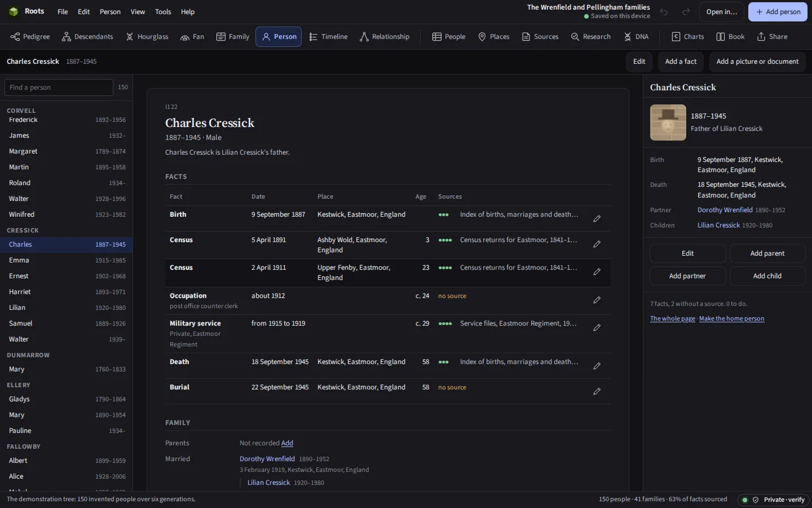Click Charles Cressick's portrait thumbnail
Screen dimensions: 812x508
[668, 122]
